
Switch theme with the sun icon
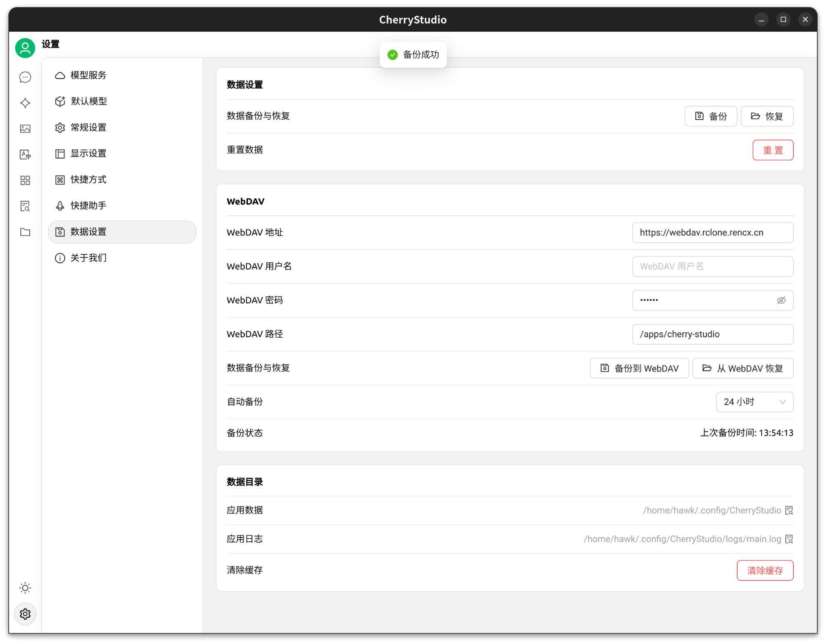point(25,588)
